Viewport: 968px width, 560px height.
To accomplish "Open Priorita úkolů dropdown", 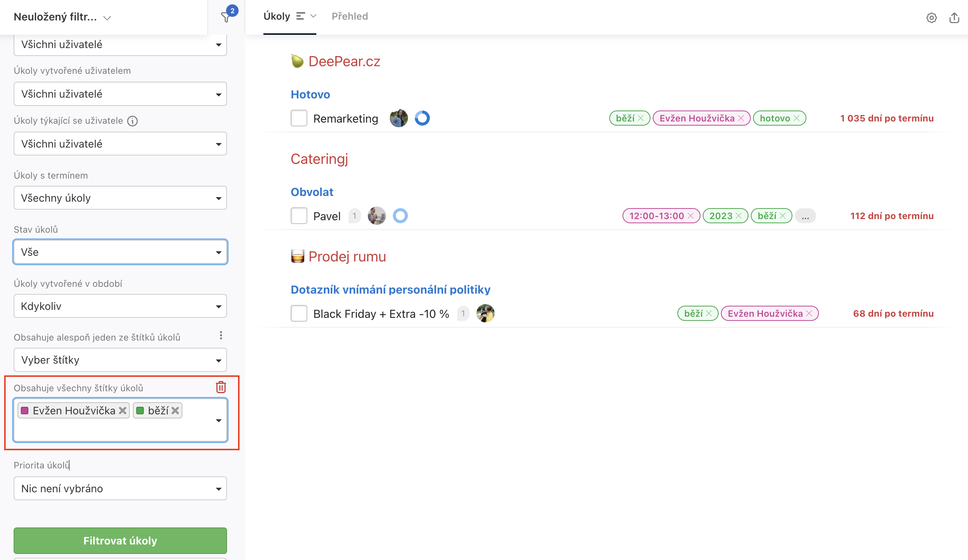I will pos(120,488).
